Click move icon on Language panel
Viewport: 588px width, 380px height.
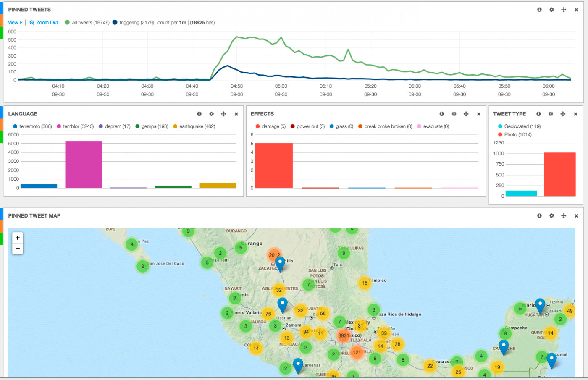click(x=223, y=114)
